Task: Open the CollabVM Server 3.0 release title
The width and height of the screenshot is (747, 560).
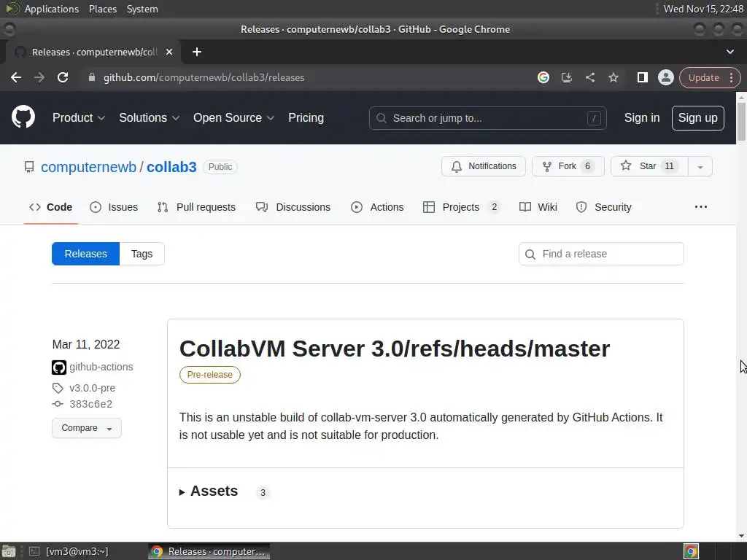Action: (x=395, y=349)
